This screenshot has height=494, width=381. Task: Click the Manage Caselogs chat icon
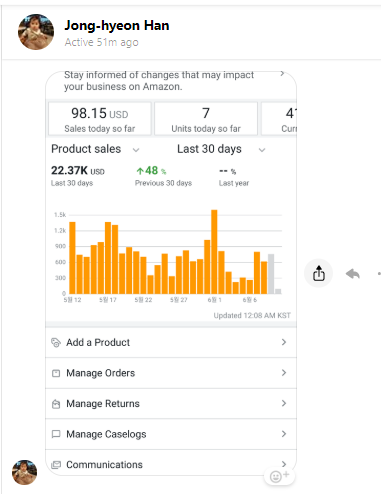(56, 434)
